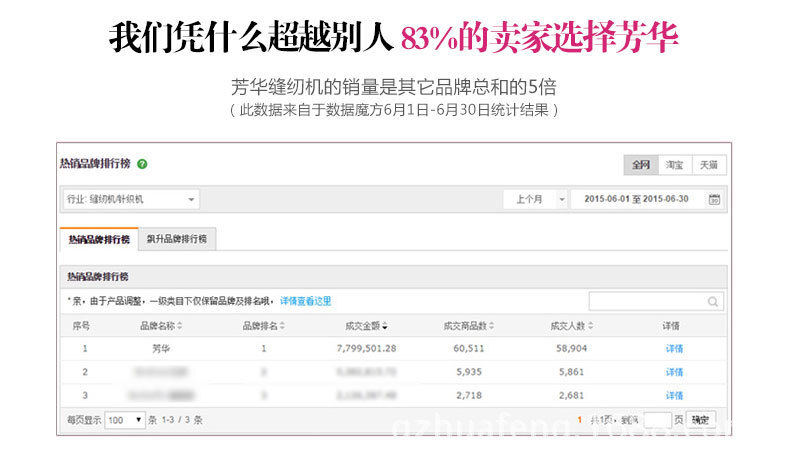790x474 pixels.
Task: Click amount 7,799,501.28 cell
Action: click(366, 349)
